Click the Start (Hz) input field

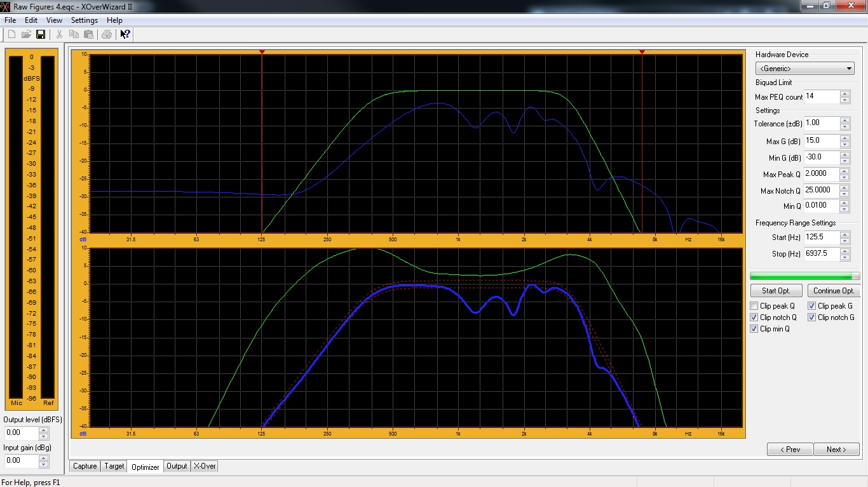click(x=822, y=237)
